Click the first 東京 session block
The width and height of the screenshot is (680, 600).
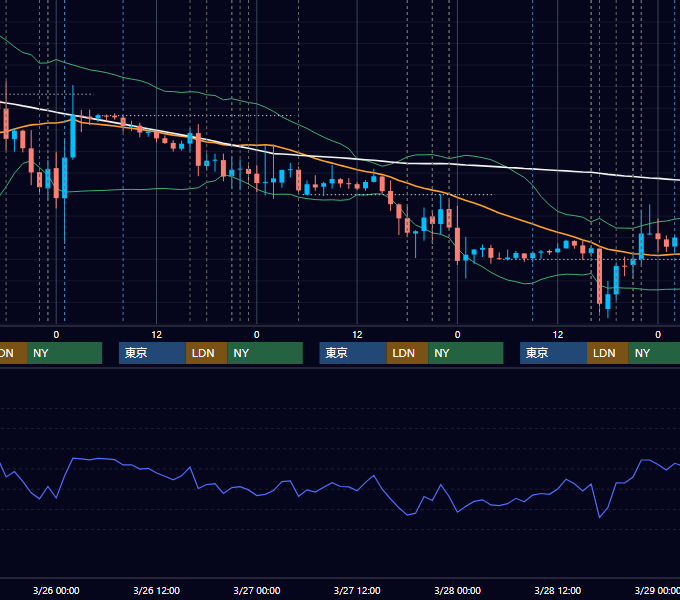pos(153,353)
